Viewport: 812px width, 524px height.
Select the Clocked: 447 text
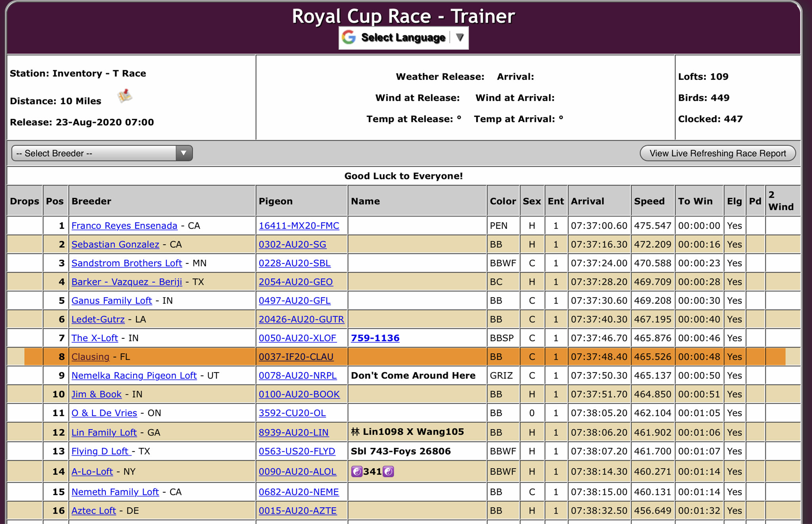pos(710,119)
